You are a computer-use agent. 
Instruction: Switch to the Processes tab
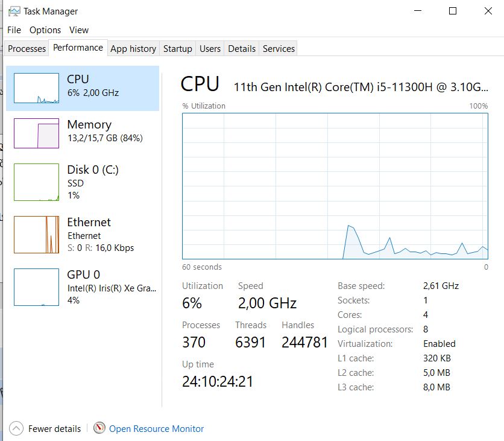point(27,49)
